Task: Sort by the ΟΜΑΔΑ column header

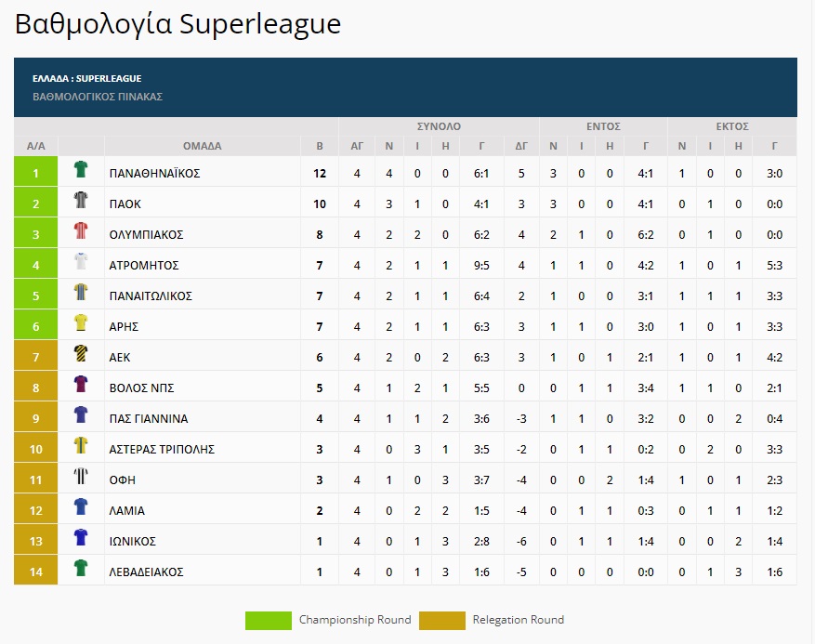Action: (x=203, y=146)
